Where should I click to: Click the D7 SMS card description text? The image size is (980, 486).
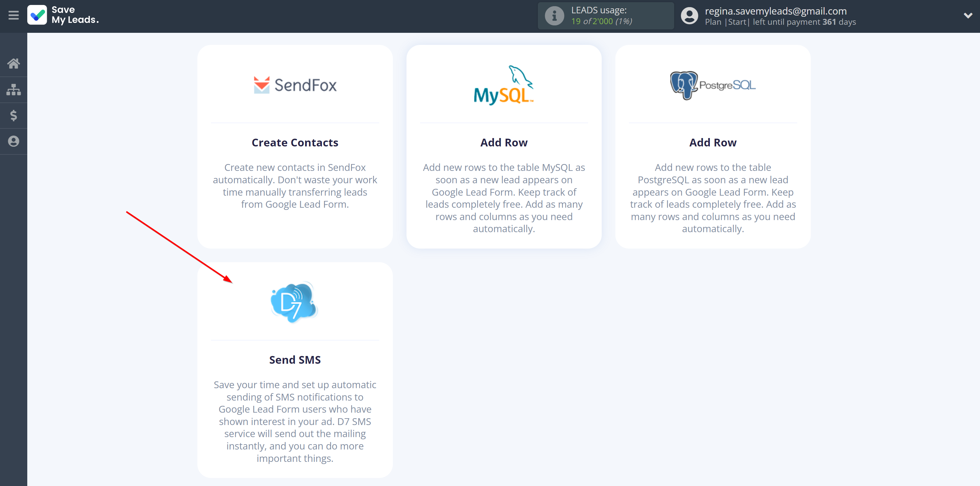(295, 421)
